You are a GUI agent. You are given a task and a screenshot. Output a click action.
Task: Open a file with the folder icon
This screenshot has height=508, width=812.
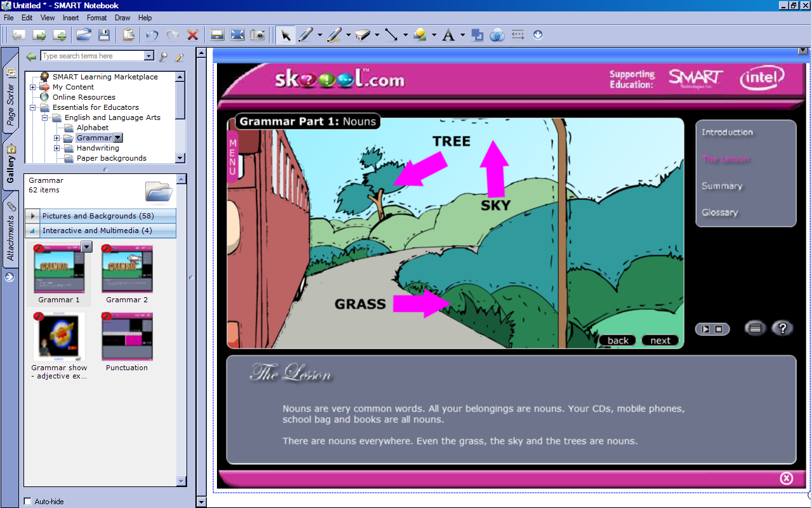(84, 35)
